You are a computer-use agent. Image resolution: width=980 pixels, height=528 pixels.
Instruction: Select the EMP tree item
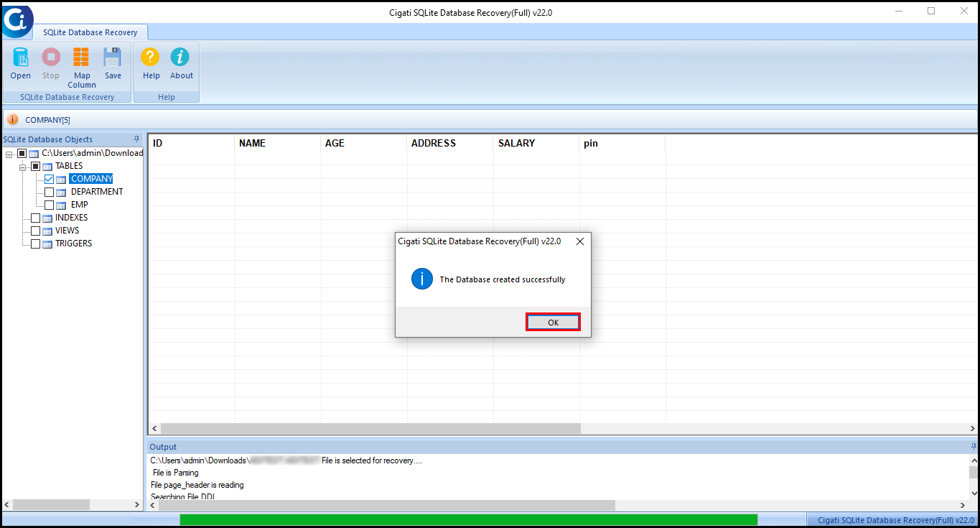click(x=79, y=205)
